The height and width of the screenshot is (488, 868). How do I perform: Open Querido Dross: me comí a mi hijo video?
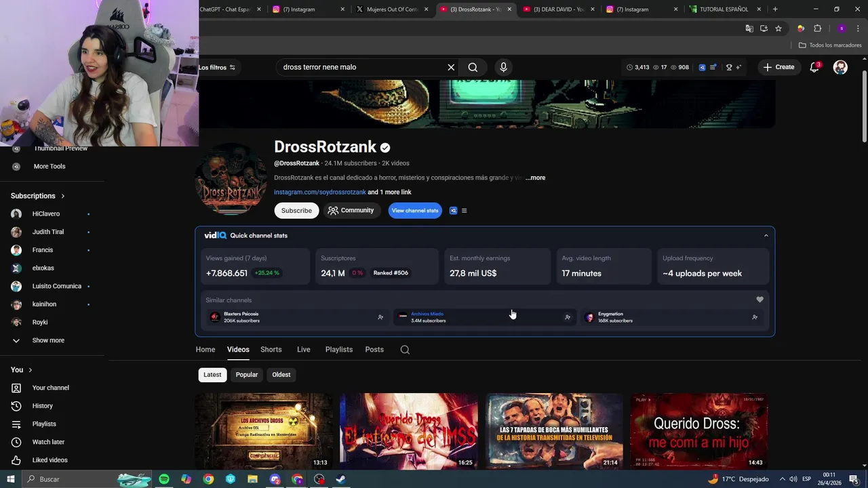click(x=698, y=430)
